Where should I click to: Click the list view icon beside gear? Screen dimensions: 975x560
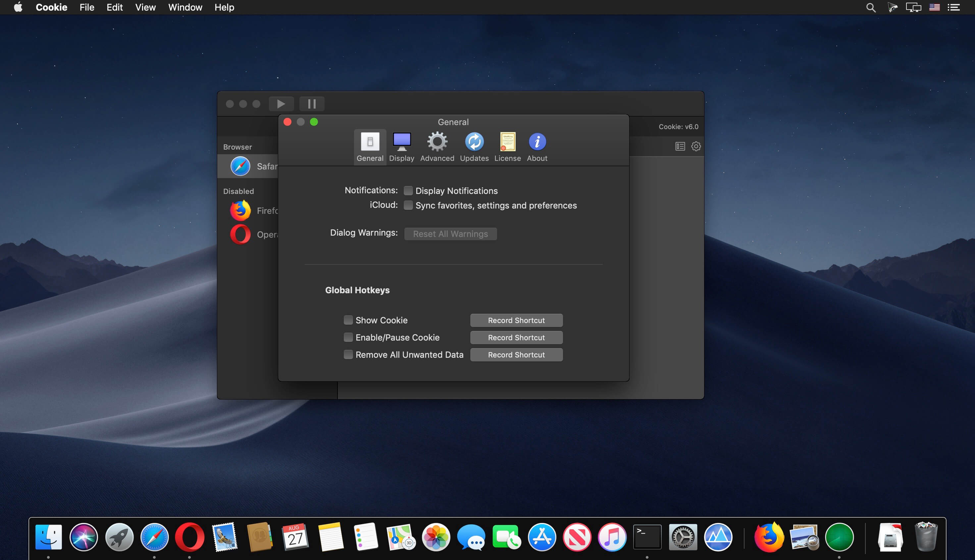pos(680,146)
